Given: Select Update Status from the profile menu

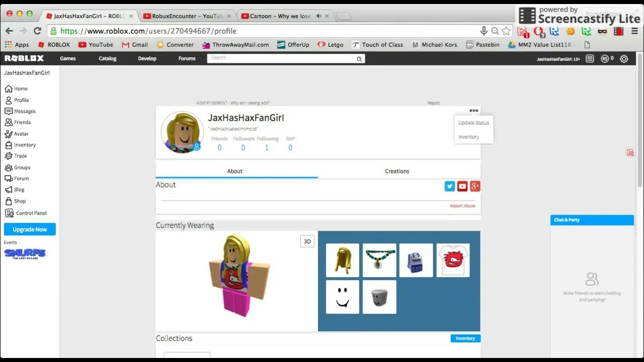Looking at the screenshot, I should (x=473, y=123).
